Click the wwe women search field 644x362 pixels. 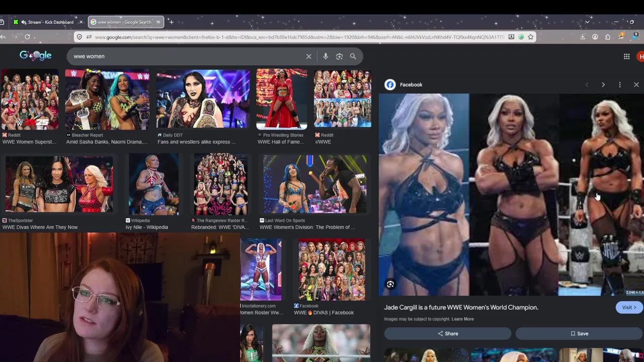(x=186, y=56)
